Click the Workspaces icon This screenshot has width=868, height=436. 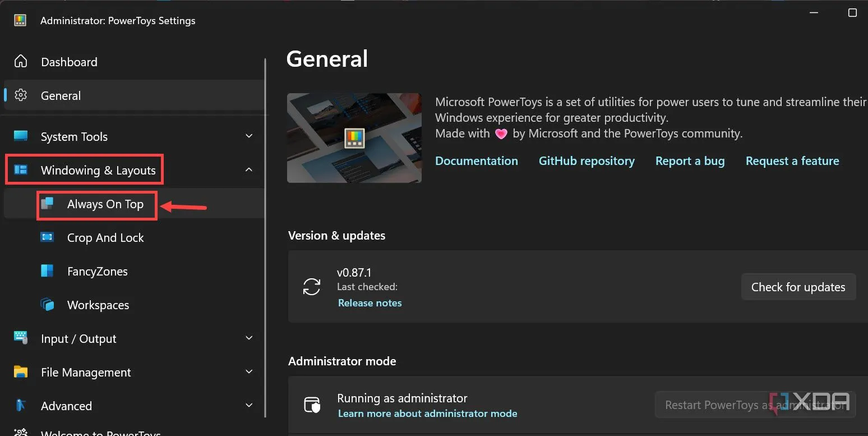[x=47, y=305]
